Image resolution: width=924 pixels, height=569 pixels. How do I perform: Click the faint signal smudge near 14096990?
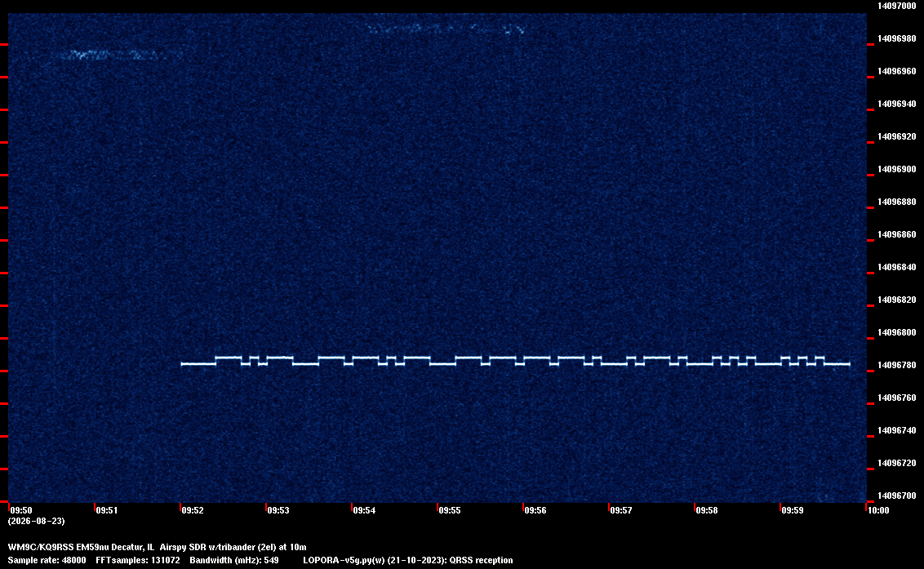click(x=446, y=29)
